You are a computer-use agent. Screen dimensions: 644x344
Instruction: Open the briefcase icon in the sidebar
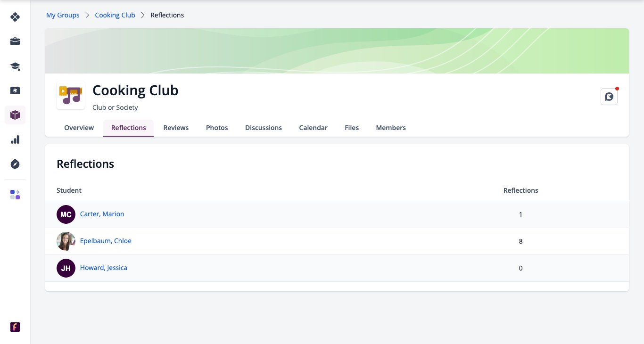pyautogui.click(x=15, y=41)
